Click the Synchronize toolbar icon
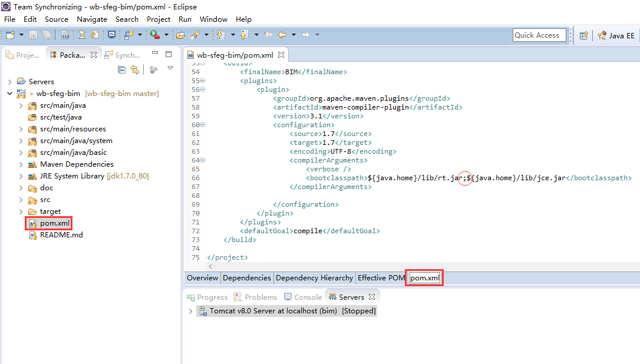640x364 pixels. pyautogui.click(x=129, y=35)
